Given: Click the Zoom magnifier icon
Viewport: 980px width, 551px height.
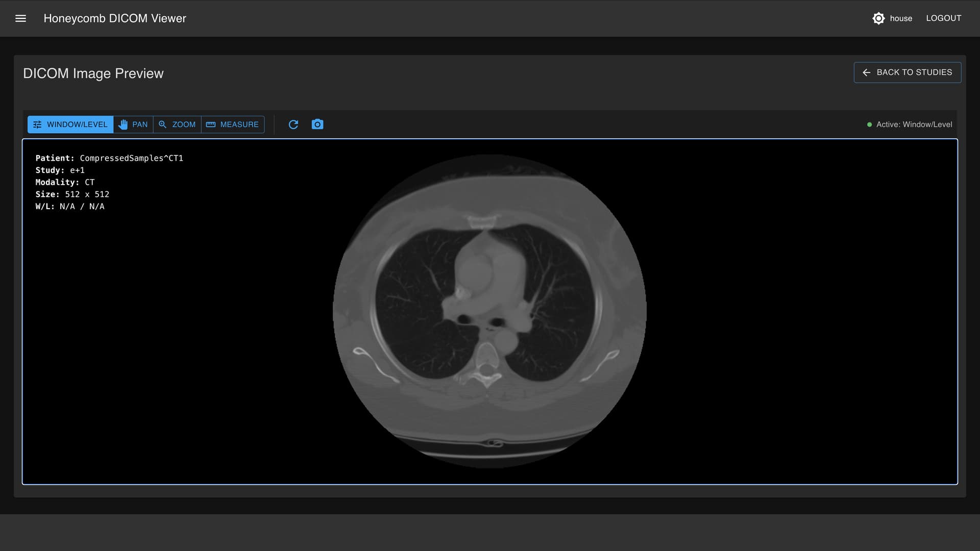Looking at the screenshot, I should pyautogui.click(x=162, y=124).
